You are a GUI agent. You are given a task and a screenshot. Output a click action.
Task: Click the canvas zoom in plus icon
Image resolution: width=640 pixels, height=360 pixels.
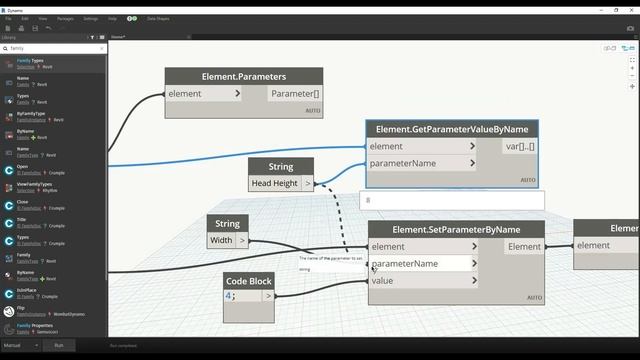pyautogui.click(x=632, y=68)
